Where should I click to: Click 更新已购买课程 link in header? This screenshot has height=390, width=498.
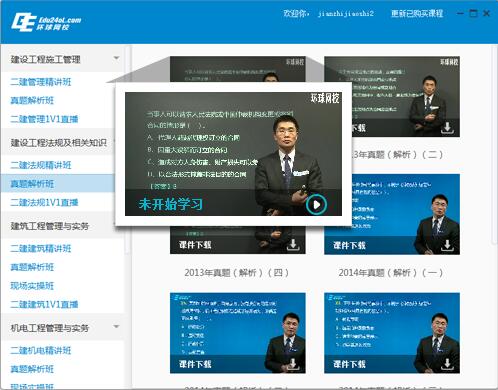(x=417, y=14)
